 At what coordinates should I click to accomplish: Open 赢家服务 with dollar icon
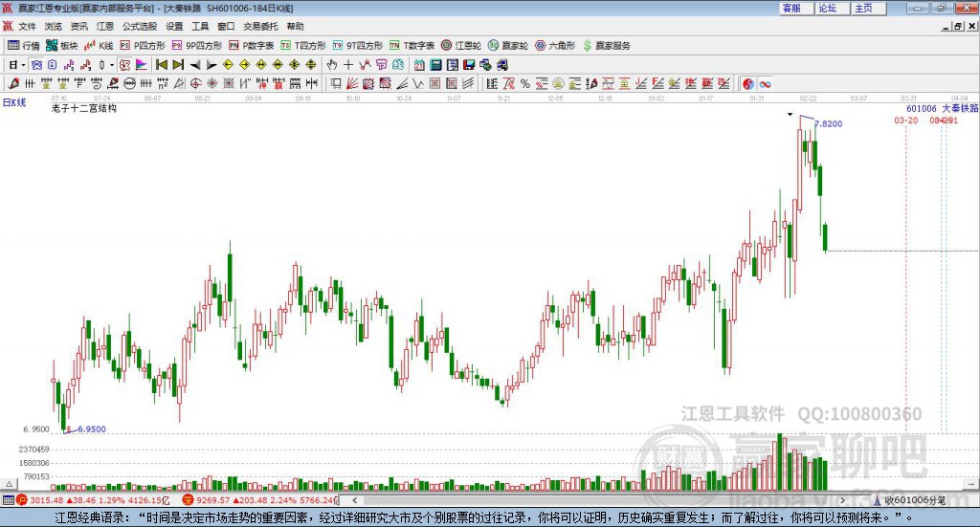(x=606, y=46)
